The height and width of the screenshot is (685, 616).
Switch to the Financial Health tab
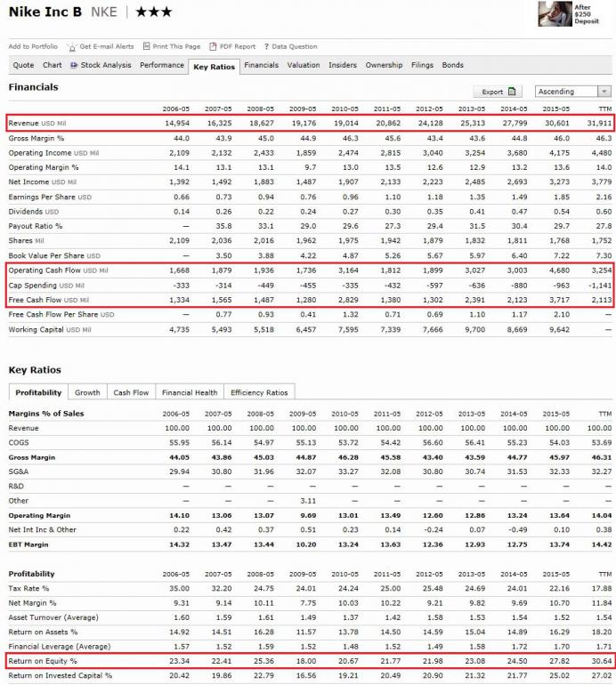click(x=190, y=392)
